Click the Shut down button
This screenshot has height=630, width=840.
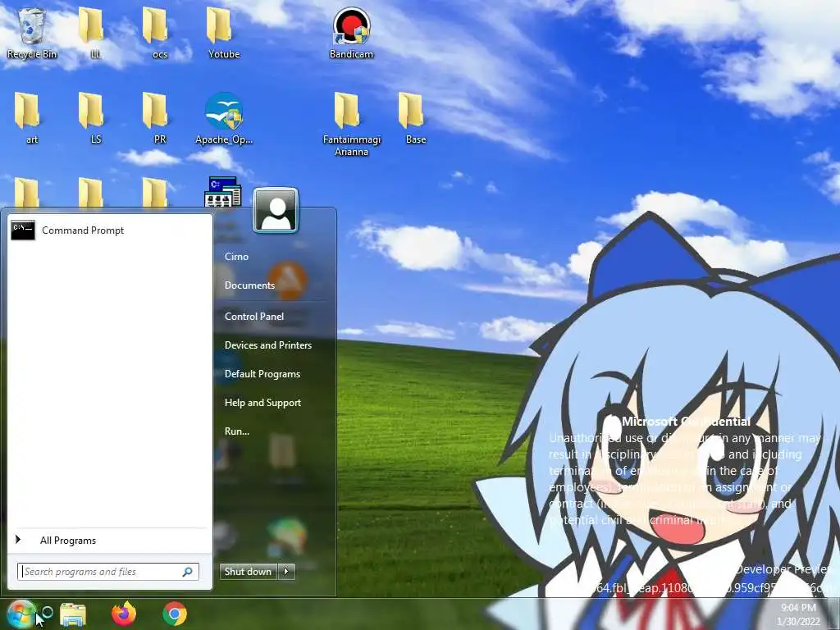click(249, 572)
